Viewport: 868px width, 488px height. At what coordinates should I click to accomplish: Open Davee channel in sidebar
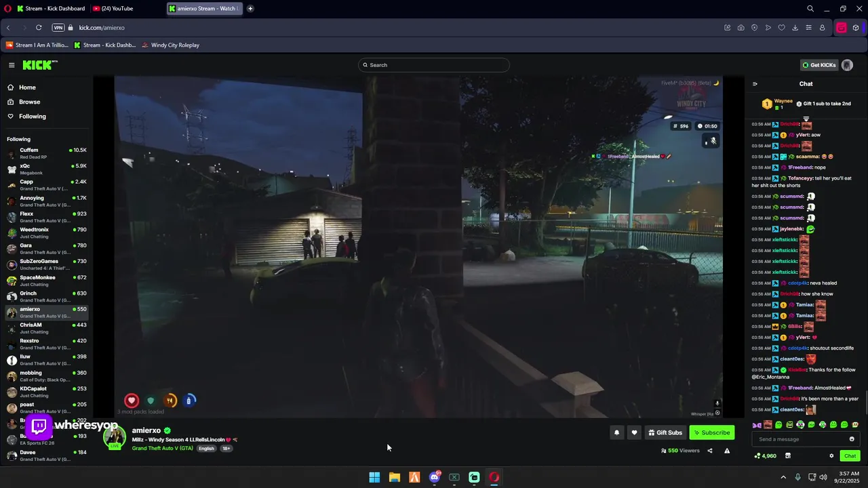click(x=46, y=455)
